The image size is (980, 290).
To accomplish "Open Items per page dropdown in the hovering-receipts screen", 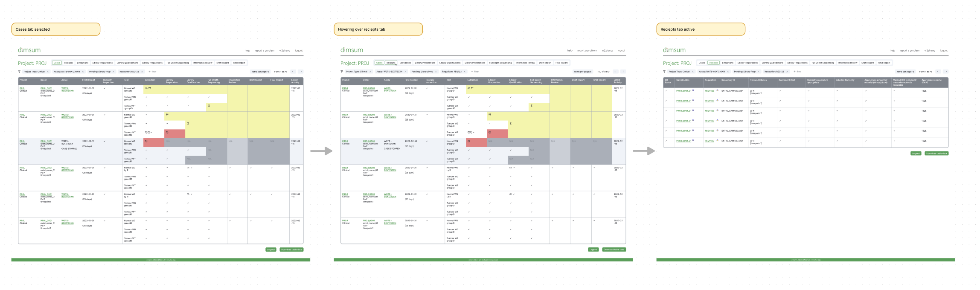I will [583, 72].
